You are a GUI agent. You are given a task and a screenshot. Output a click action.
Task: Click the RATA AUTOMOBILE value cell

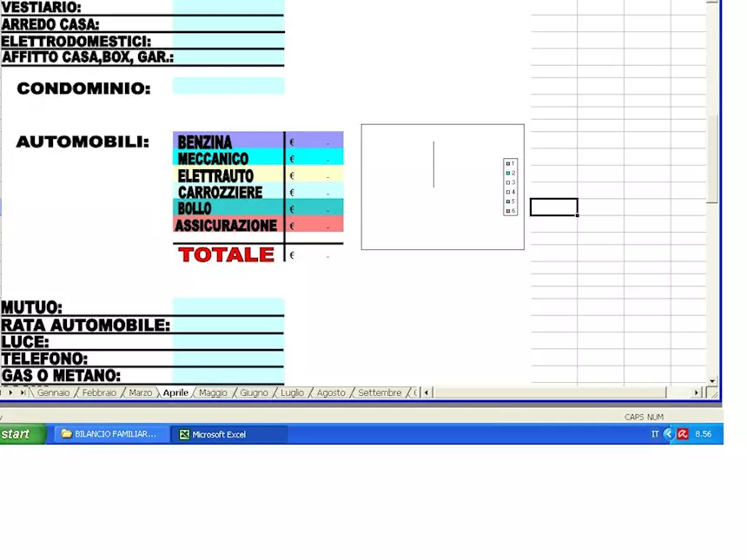[228, 325]
